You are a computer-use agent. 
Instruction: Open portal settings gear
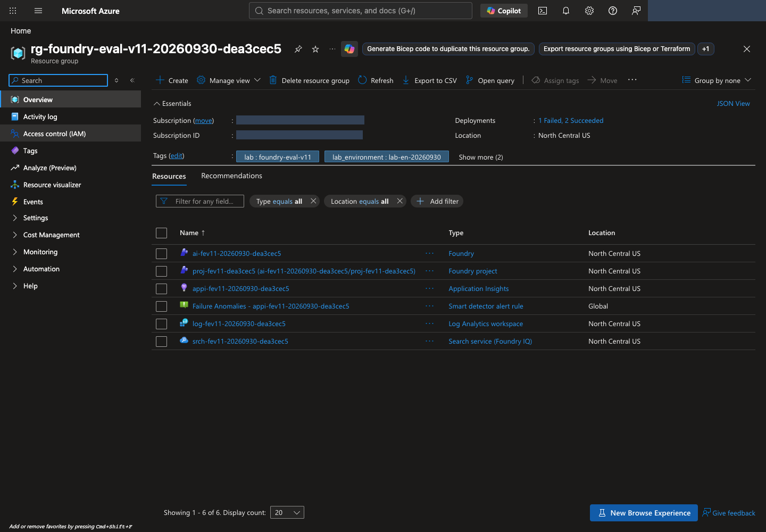click(589, 11)
